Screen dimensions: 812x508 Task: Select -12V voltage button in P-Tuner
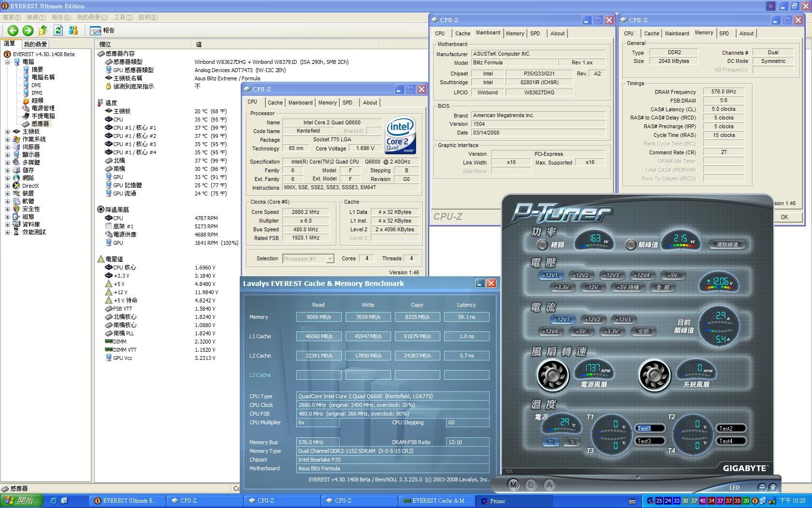pos(592,287)
